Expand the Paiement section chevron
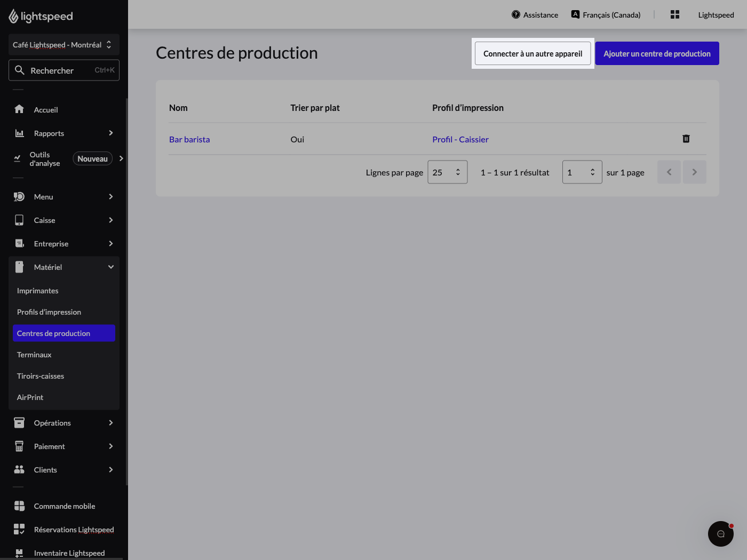Image resolution: width=747 pixels, height=560 pixels. pos(111,446)
